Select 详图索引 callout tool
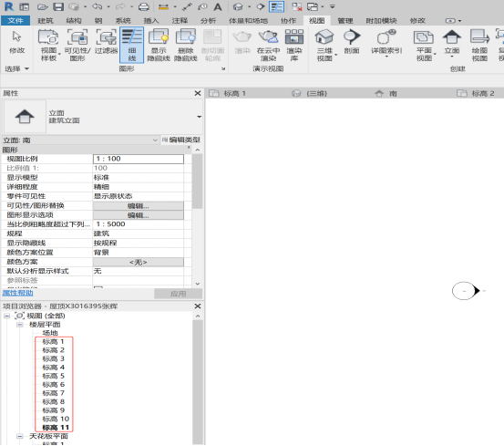This screenshot has width=504, height=446. click(386, 43)
